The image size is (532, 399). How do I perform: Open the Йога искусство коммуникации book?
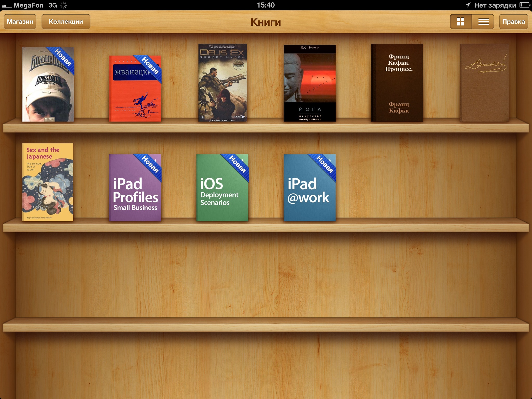click(x=310, y=83)
